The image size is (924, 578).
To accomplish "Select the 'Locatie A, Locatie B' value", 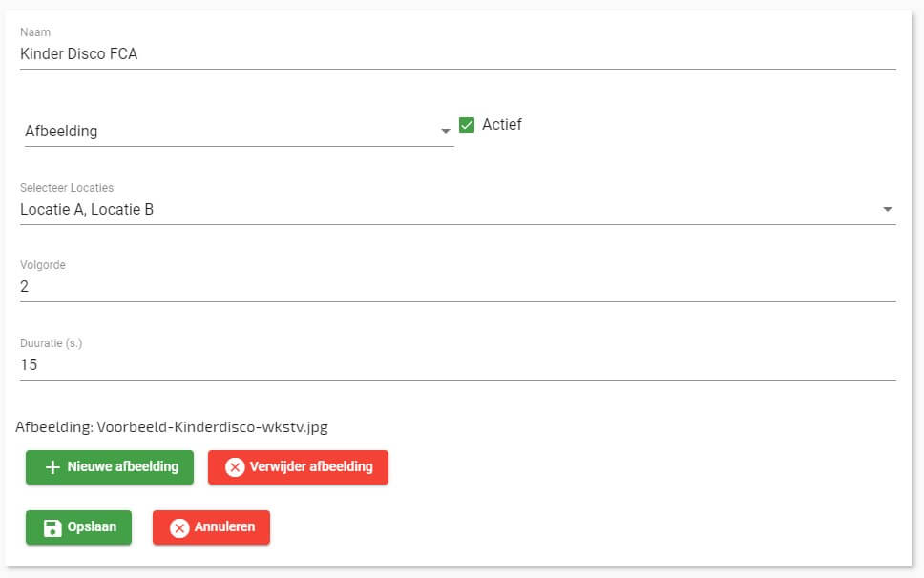I will pyautogui.click(x=87, y=209).
